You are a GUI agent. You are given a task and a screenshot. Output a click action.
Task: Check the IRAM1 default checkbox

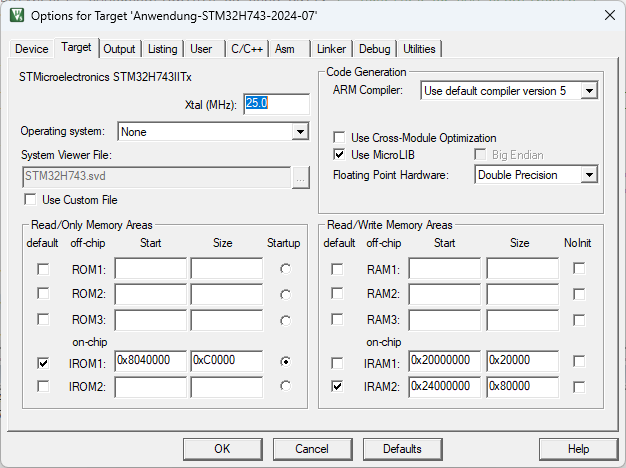[x=337, y=363]
